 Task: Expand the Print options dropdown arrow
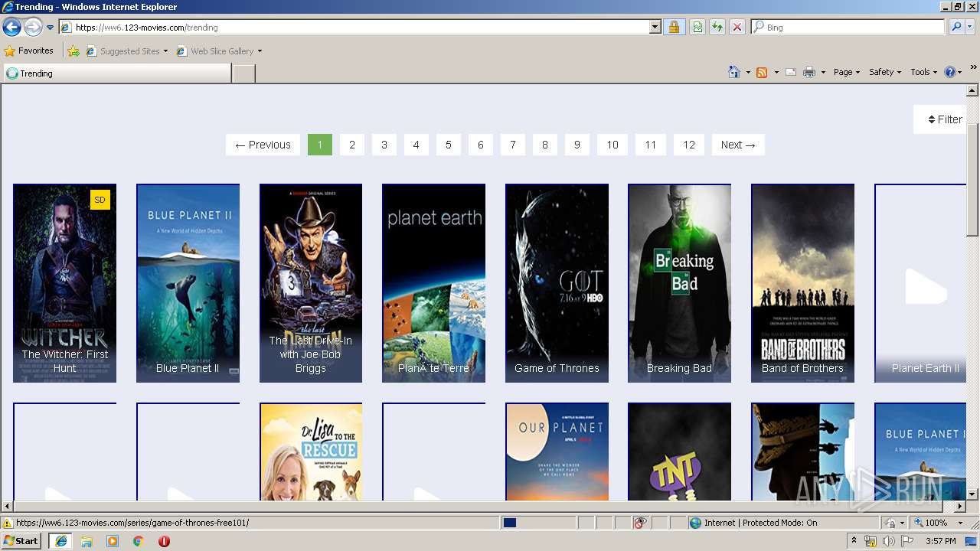[823, 73]
